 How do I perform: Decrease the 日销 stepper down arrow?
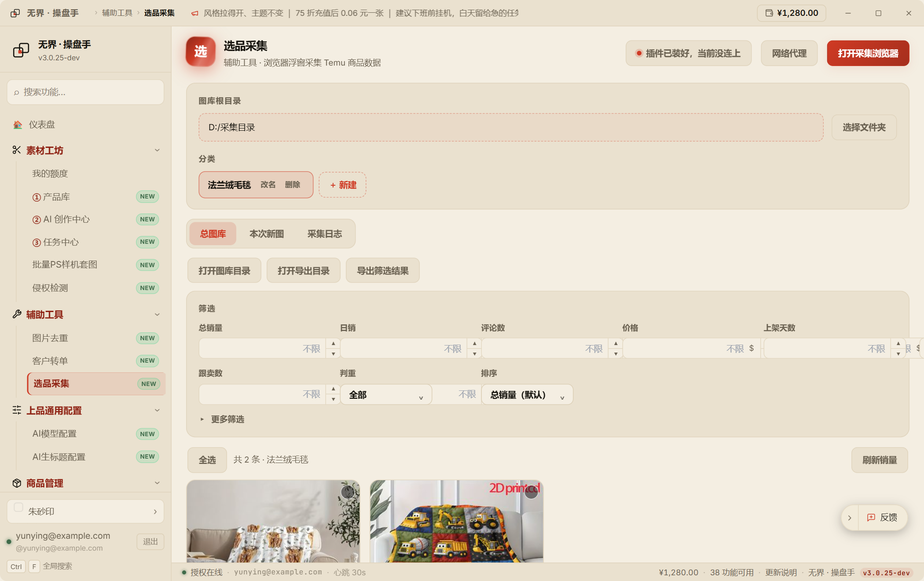coord(474,353)
